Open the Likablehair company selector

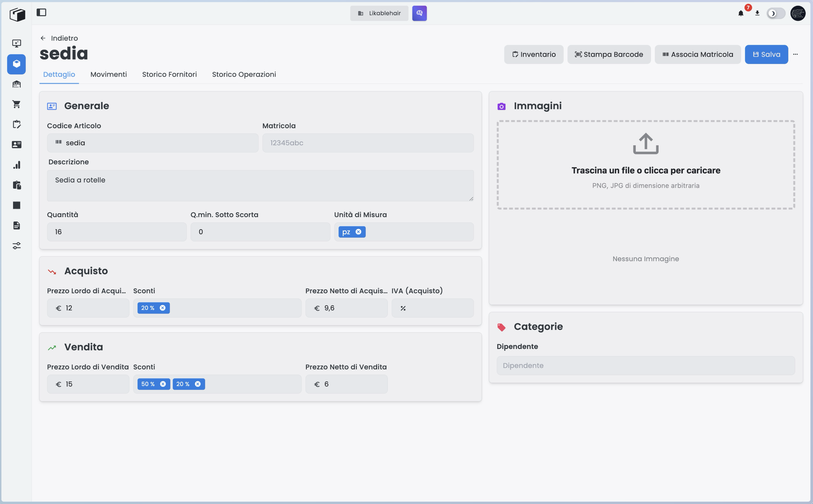point(379,13)
